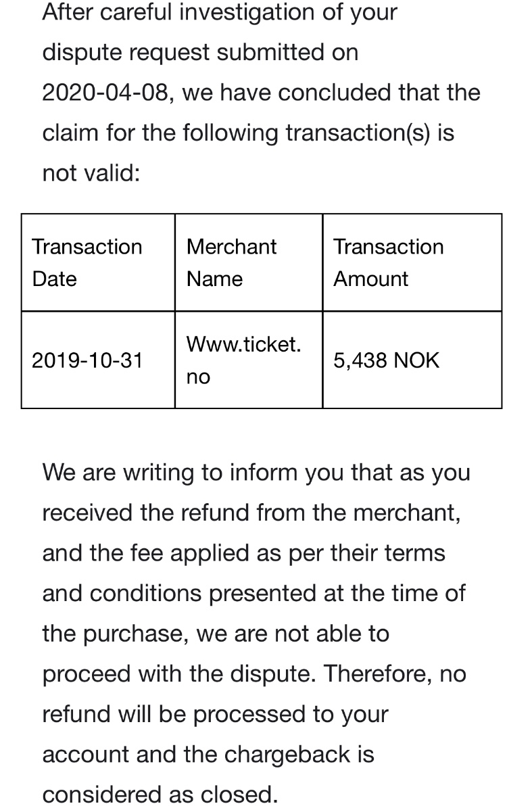Click 'refund will be processed to your'
The width and height of the screenshot is (532, 808).
(x=215, y=714)
